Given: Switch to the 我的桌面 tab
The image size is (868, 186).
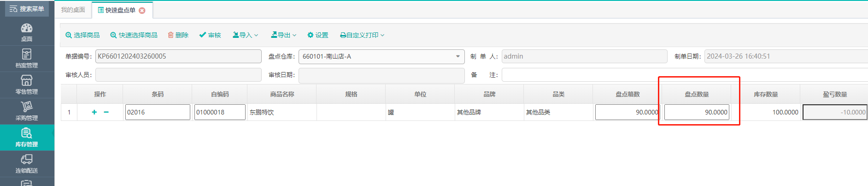Looking at the screenshot, I should [x=73, y=10].
